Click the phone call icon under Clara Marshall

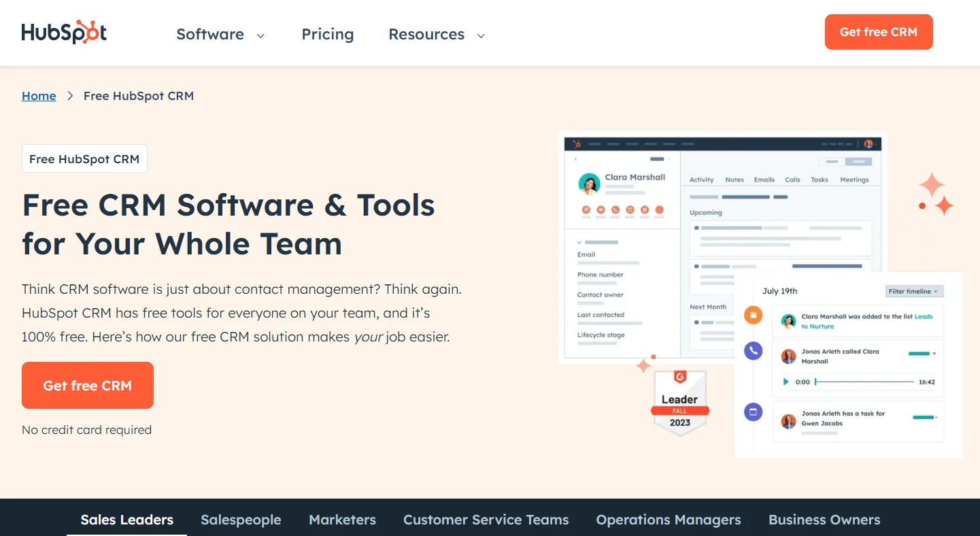click(615, 210)
